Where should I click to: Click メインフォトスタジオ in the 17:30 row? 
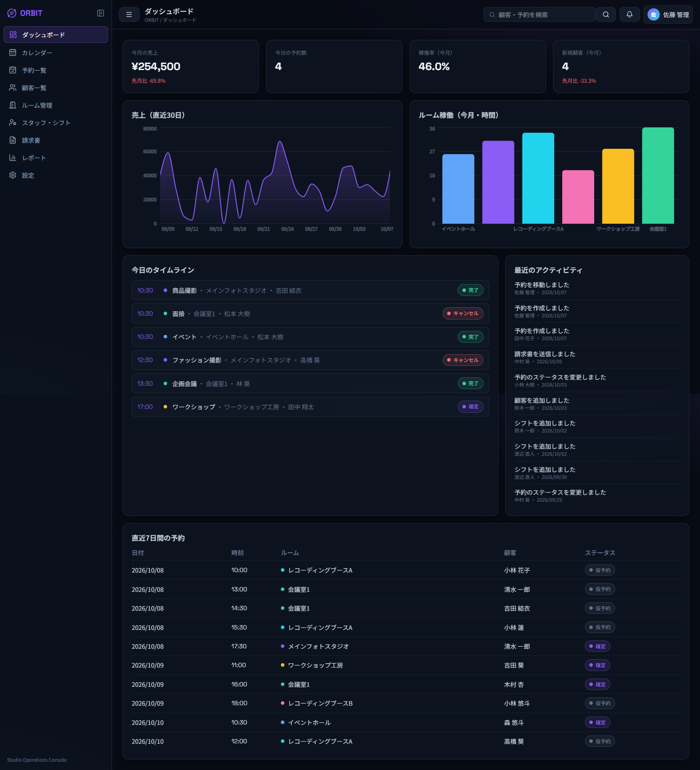click(x=318, y=647)
